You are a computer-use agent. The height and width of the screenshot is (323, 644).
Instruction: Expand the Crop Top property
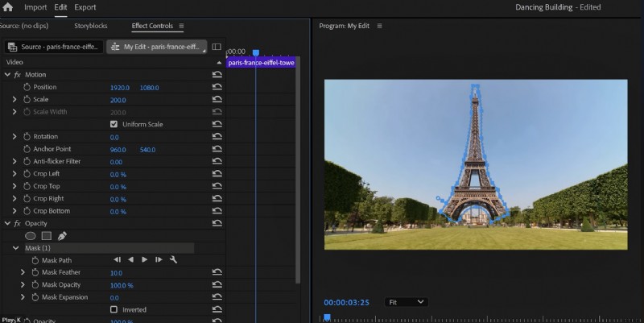pyautogui.click(x=14, y=186)
